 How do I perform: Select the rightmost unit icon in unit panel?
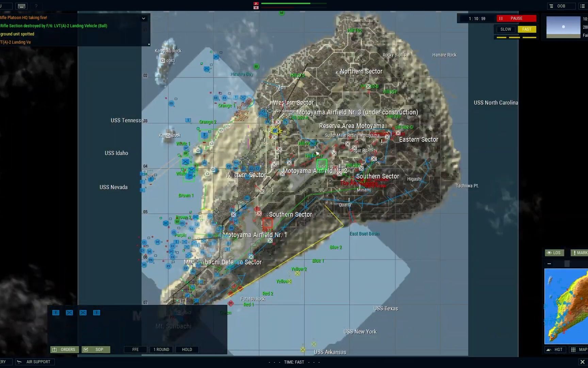click(97, 312)
